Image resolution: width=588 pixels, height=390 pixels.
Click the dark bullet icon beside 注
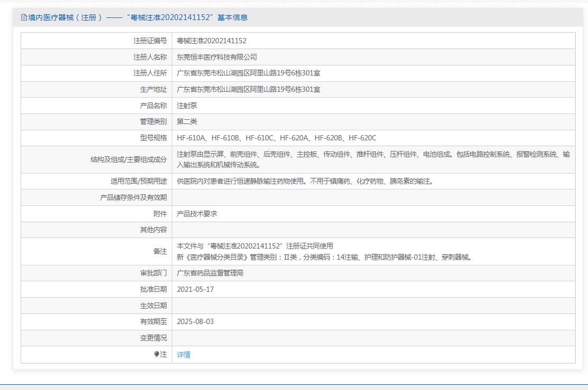[x=156, y=355]
